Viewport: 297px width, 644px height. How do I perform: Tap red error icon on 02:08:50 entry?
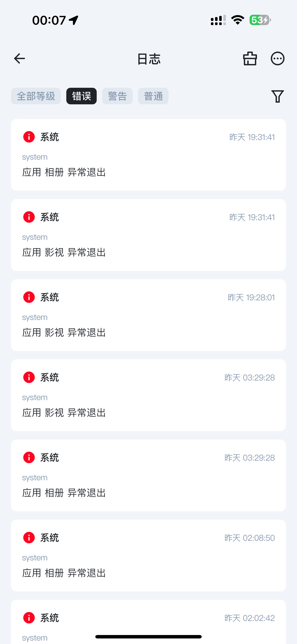point(29,538)
